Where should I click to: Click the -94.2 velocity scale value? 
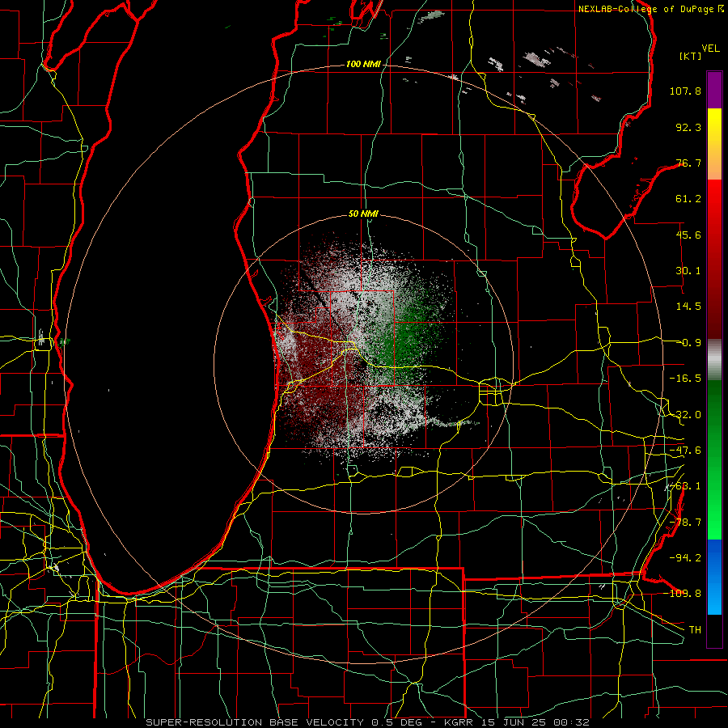click(x=685, y=557)
